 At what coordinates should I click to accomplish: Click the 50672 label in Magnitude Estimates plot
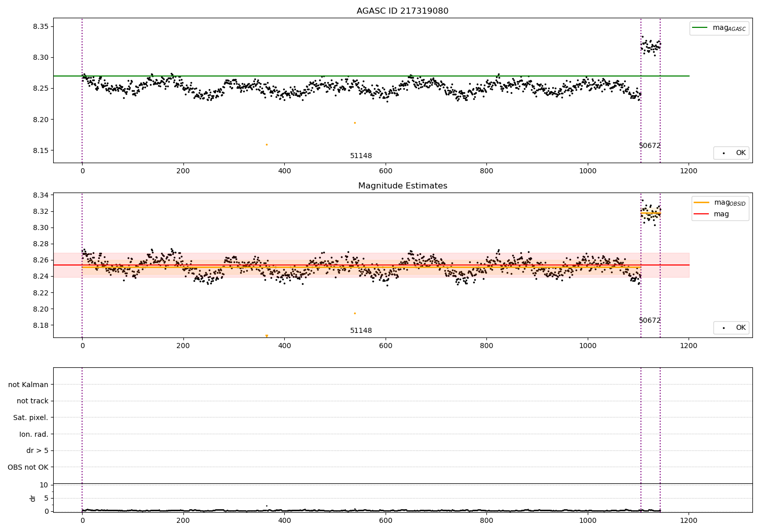650,321
